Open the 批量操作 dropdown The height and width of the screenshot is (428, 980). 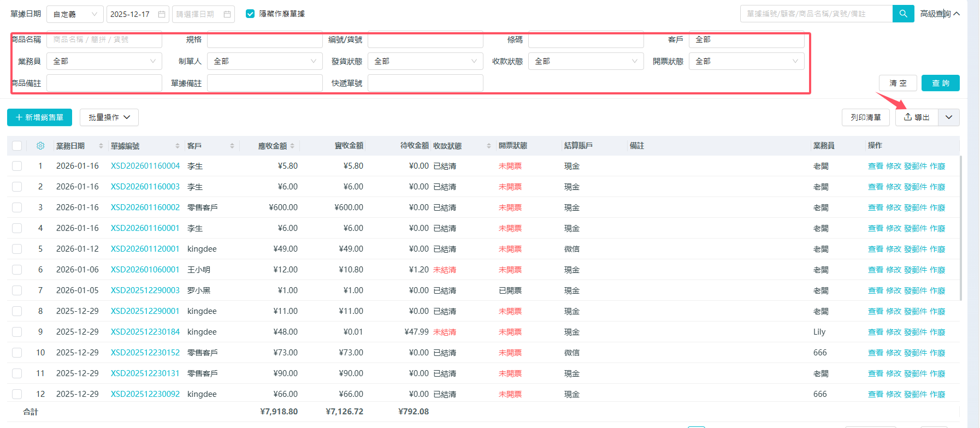109,117
